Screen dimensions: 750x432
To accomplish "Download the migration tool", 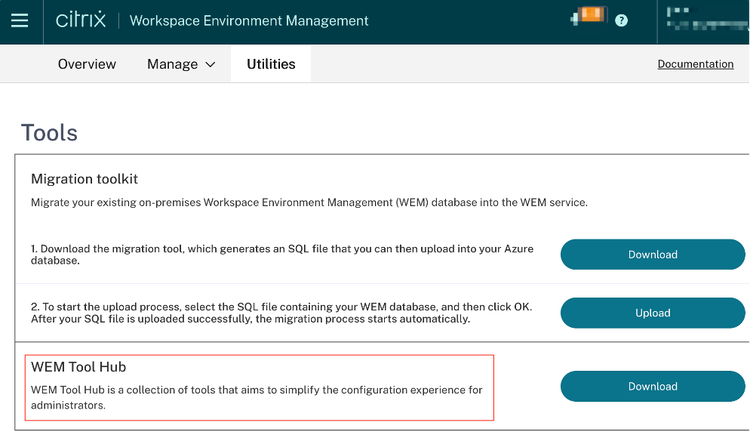I will click(x=652, y=255).
